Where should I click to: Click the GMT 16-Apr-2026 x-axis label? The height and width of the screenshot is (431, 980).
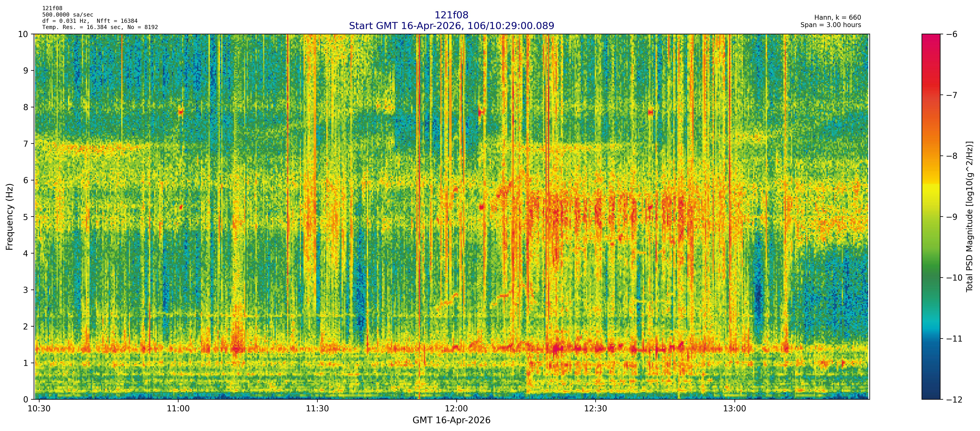[451, 420]
